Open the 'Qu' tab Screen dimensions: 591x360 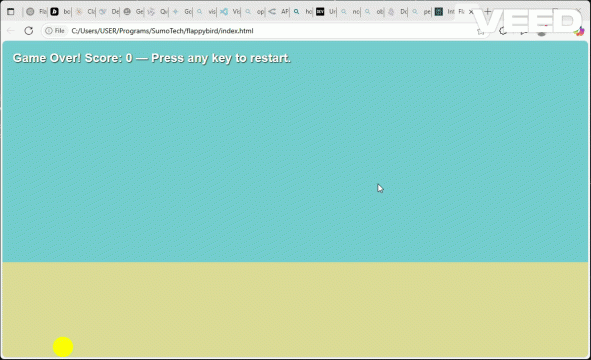click(x=158, y=12)
